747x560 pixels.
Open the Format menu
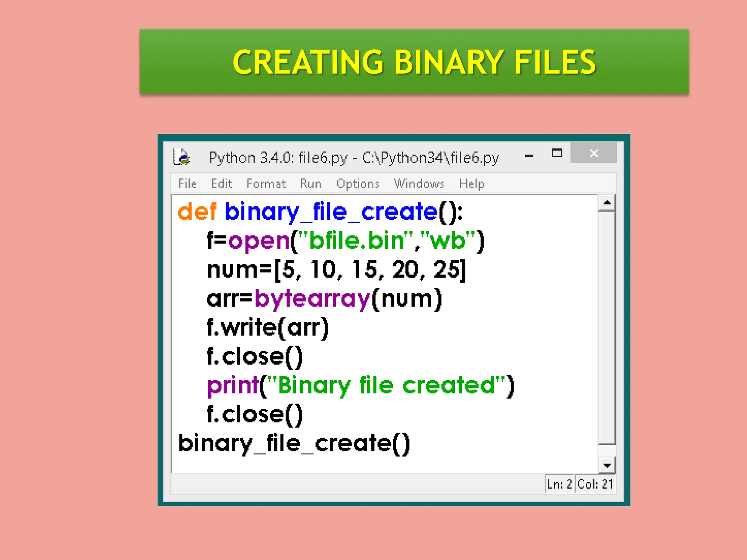266,183
